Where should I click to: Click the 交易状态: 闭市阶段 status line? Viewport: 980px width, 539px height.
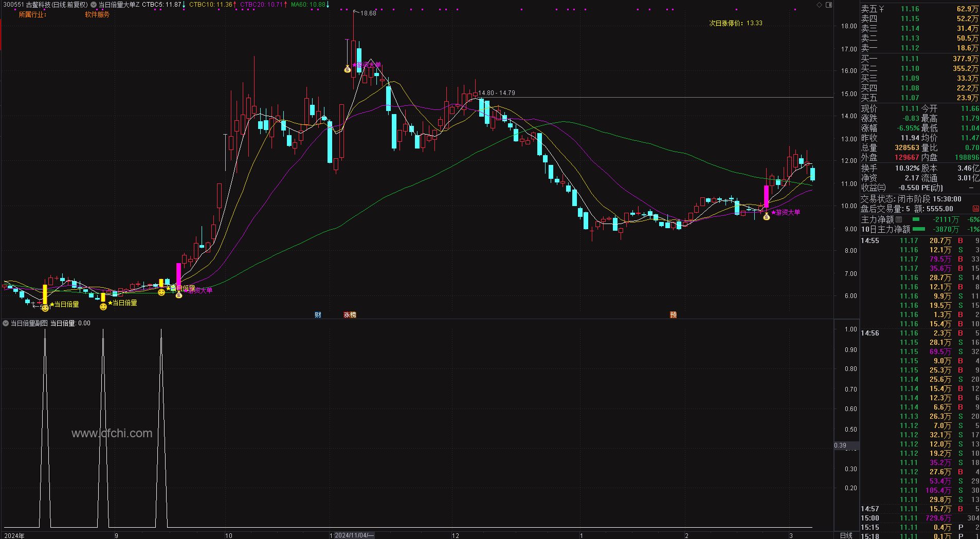pyautogui.click(x=911, y=199)
